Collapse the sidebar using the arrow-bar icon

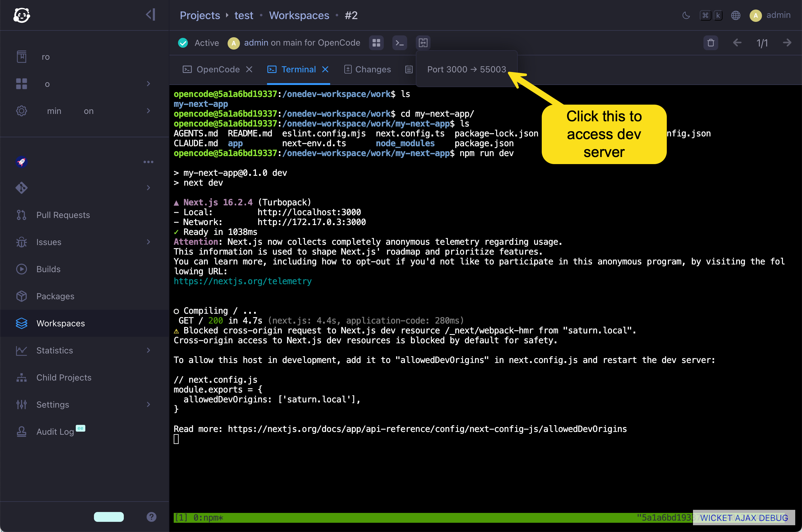[x=150, y=14]
